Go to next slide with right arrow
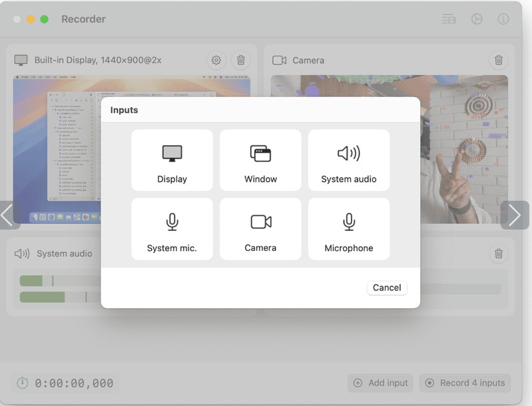Screen dimensions: 532x406 coord(515,215)
